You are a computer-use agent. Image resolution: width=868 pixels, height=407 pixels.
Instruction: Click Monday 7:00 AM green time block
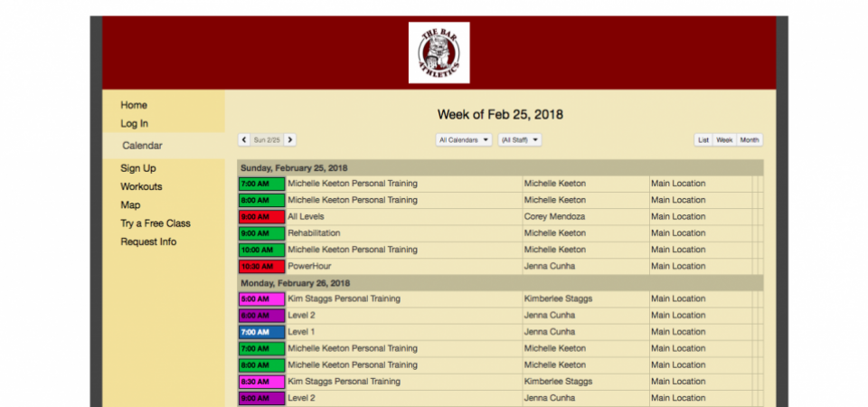(262, 349)
